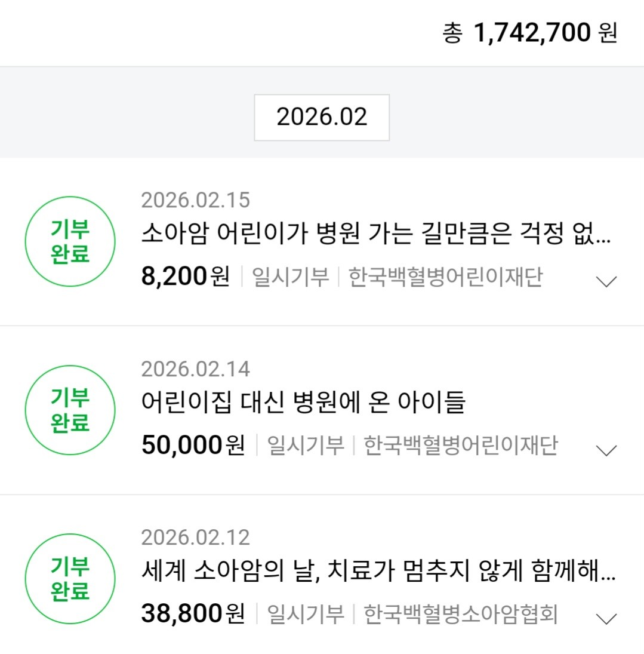Click the 2026.02.12 date label
644x654 pixels.
tap(195, 538)
